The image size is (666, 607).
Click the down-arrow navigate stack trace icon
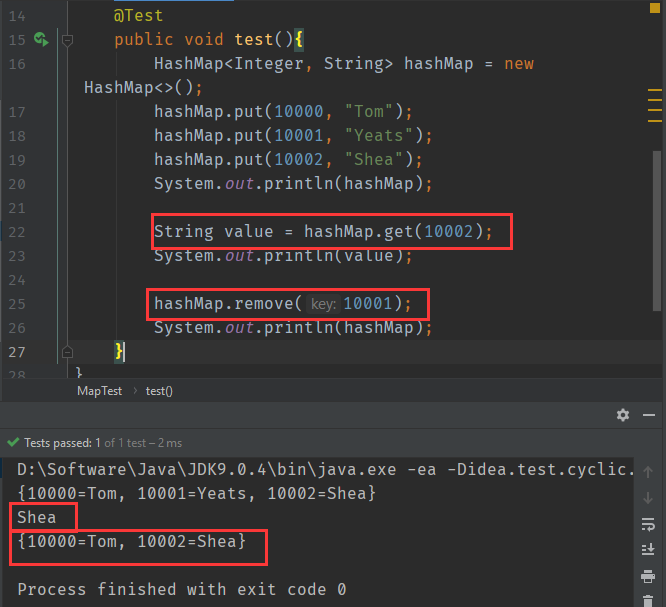(648, 498)
